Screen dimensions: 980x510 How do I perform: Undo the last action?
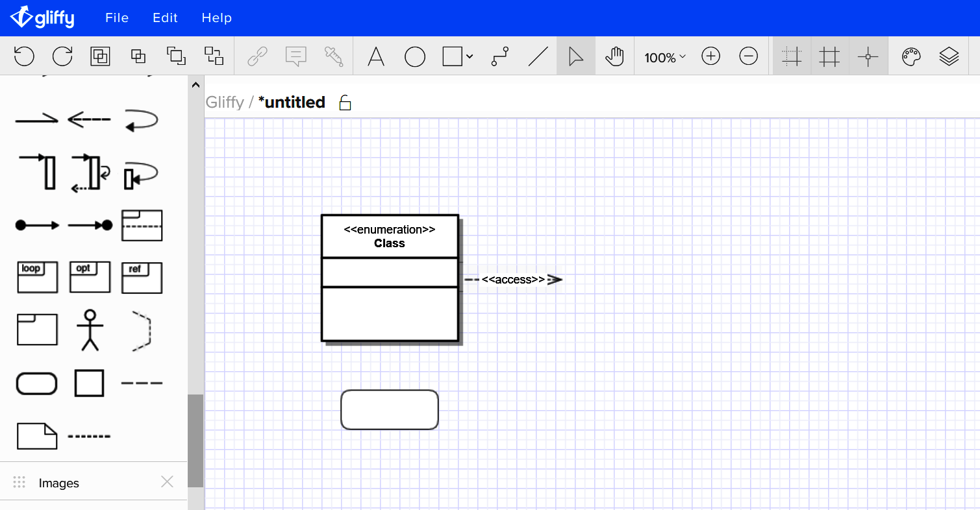click(24, 56)
